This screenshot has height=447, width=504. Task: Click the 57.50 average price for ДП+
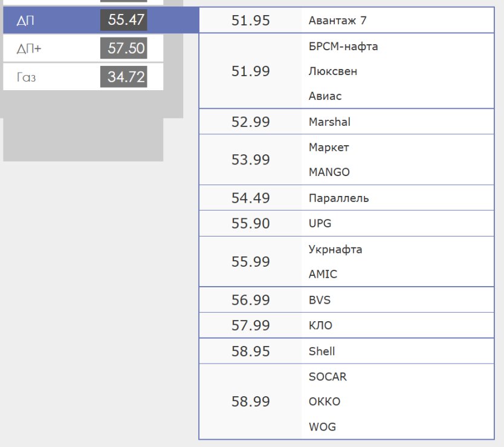pyautogui.click(x=124, y=48)
